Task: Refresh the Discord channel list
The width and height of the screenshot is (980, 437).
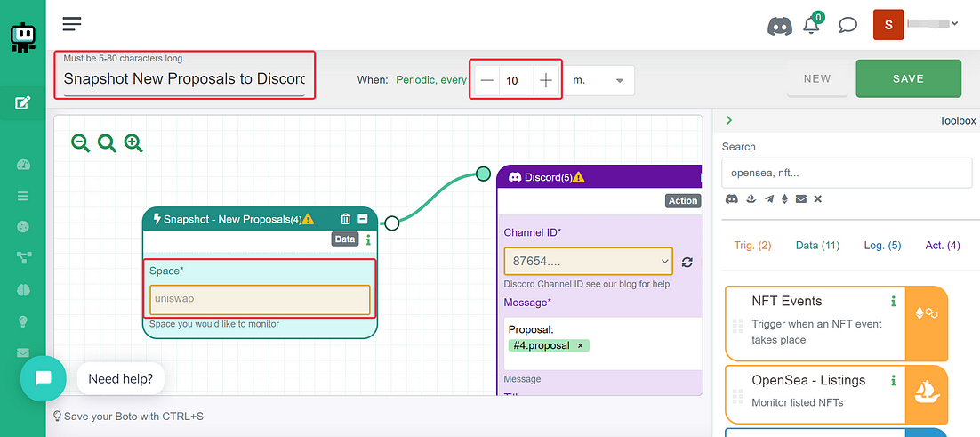Action: pos(687,262)
